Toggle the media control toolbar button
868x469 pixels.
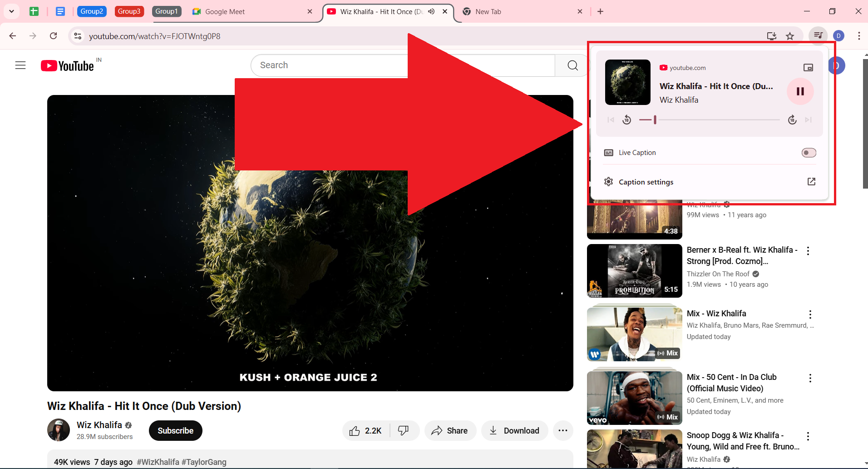coord(818,35)
